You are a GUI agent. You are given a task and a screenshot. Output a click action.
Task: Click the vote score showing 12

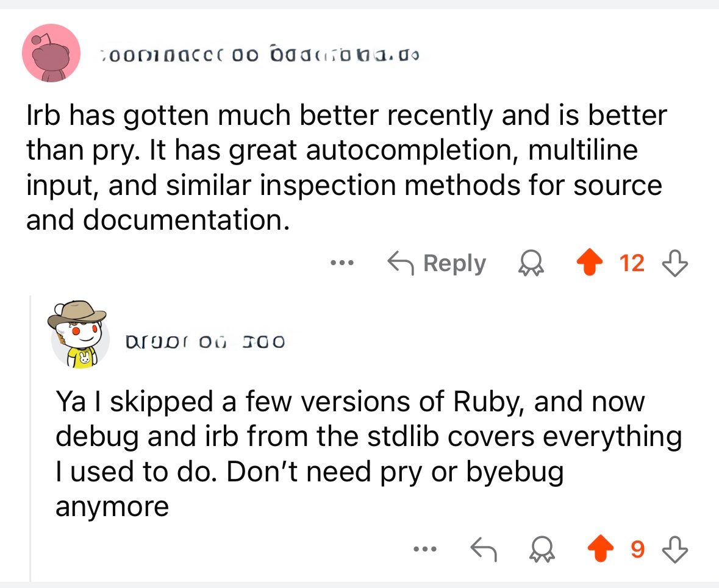(632, 263)
